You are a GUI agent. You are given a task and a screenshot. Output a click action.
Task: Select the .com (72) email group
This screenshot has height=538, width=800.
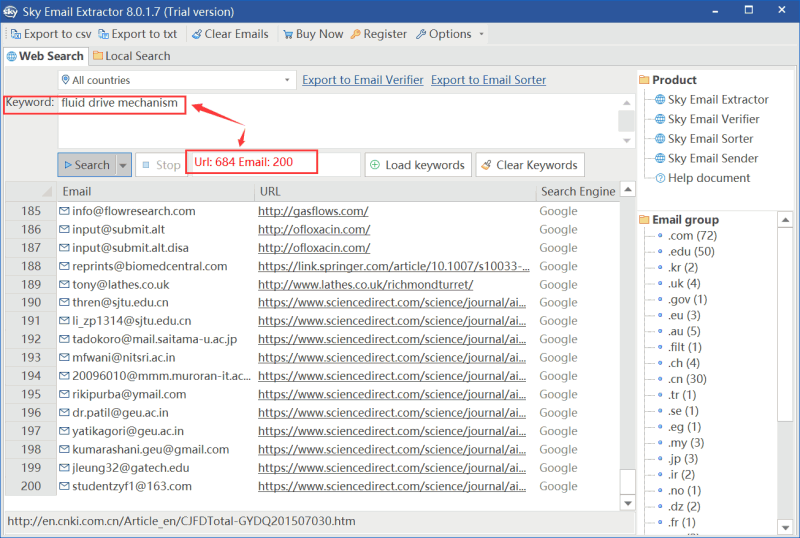pyautogui.click(x=692, y=236)
